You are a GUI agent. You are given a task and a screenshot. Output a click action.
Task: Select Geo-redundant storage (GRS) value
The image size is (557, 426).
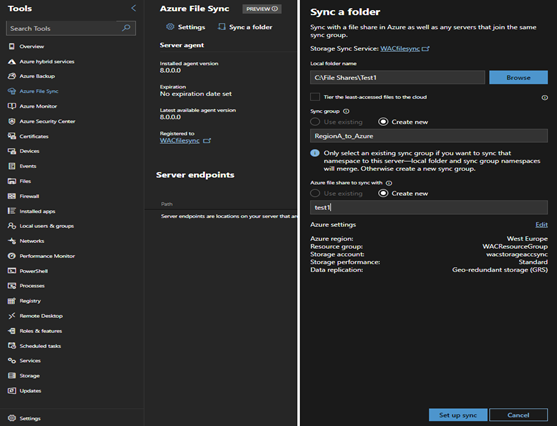click(500, 270)
